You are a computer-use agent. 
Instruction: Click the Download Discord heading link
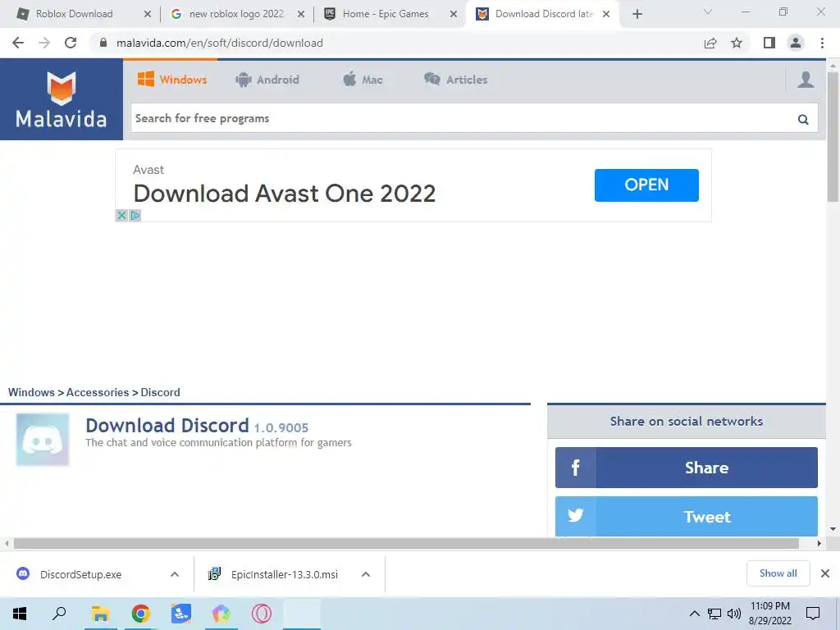167,426
